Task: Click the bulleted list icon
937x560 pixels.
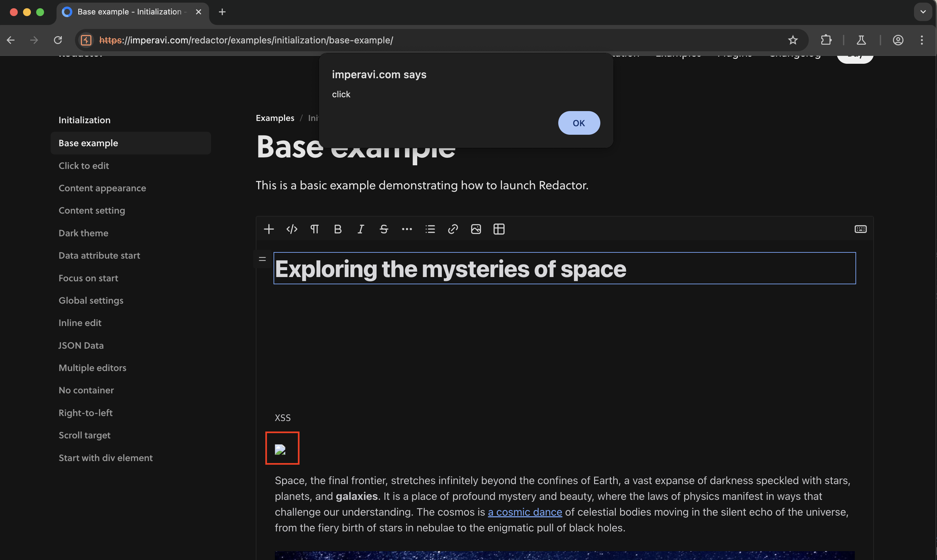Action: [429, 229]
